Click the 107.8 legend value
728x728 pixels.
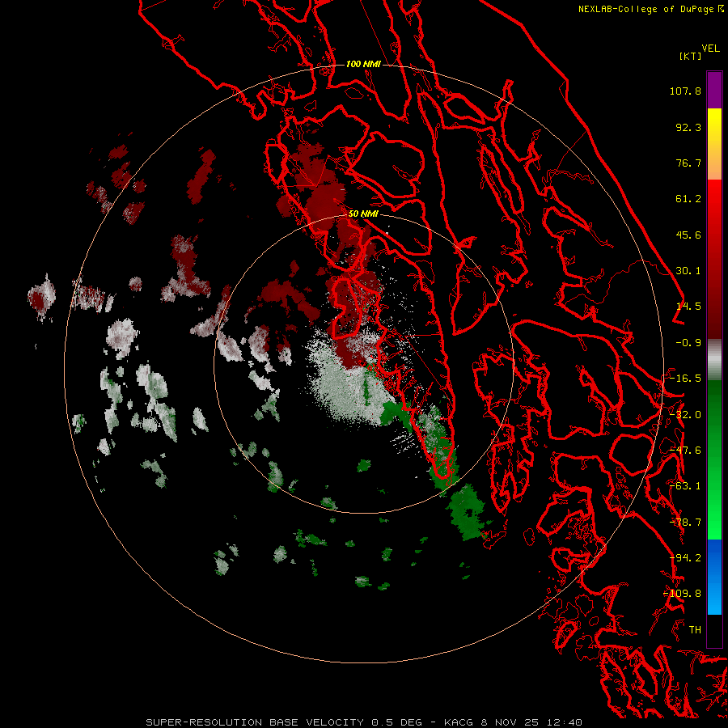click(685, 91)
